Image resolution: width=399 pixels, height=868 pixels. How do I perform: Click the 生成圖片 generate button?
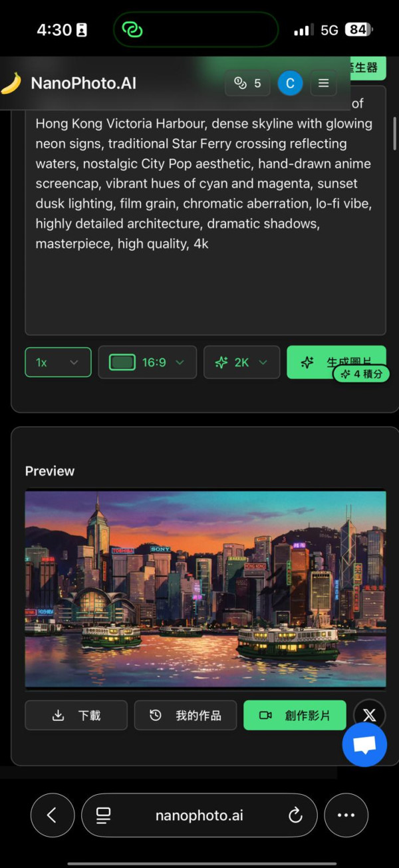coord(336,362)
